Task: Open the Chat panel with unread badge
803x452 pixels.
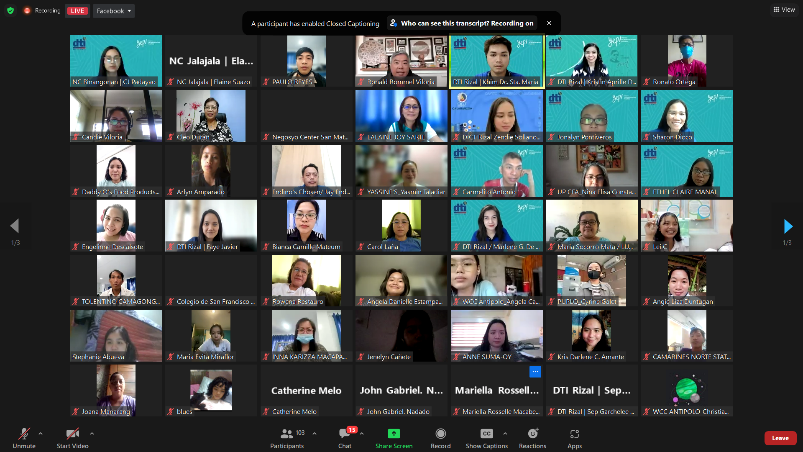Action: 345,436
